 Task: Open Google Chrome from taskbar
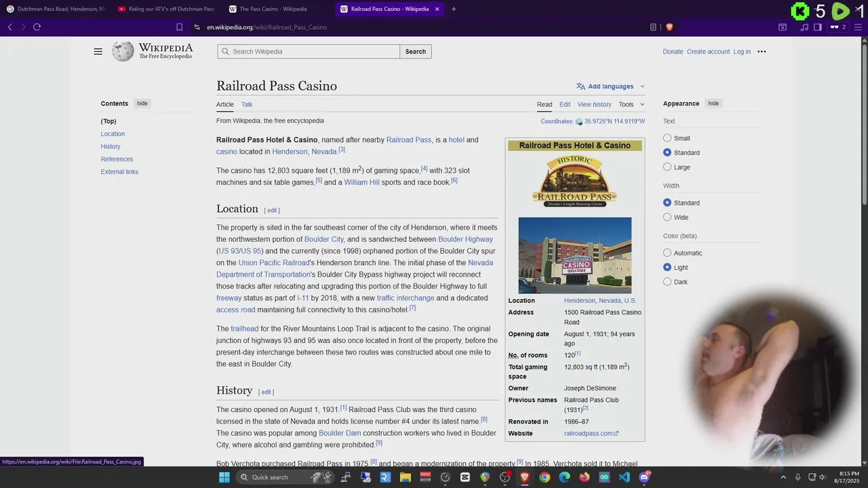pyautogui.click(x=545, y=477)
